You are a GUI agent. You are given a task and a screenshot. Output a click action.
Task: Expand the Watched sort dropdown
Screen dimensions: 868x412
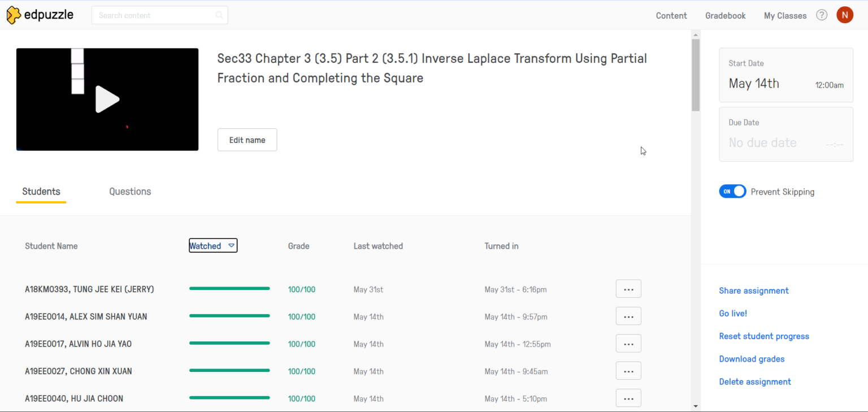(x=231, y=246)
